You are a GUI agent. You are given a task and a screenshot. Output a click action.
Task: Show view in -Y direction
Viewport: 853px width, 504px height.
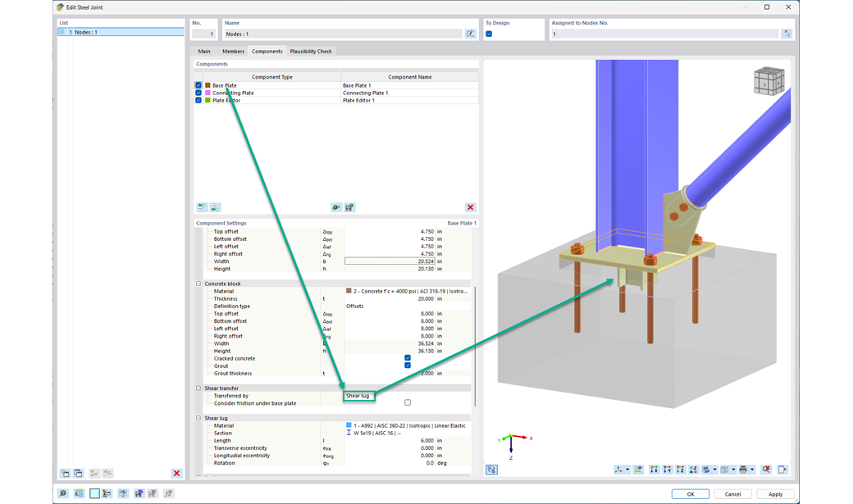click(x=668, y=470)
